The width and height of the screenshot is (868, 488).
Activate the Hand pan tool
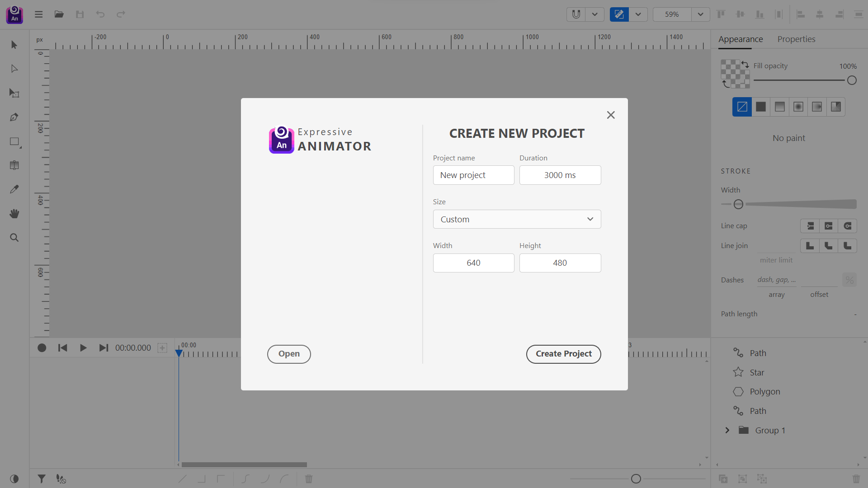(14, 213)
